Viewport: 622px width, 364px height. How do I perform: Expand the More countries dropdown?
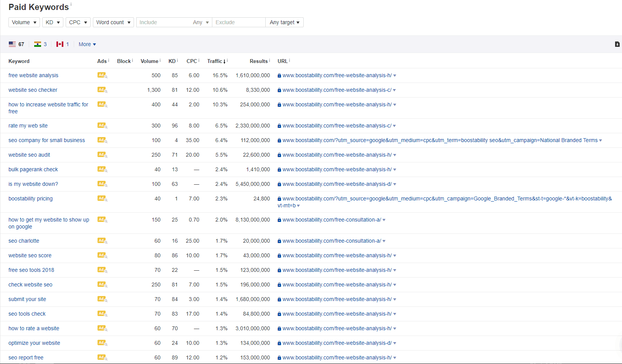tap(87, 44)
